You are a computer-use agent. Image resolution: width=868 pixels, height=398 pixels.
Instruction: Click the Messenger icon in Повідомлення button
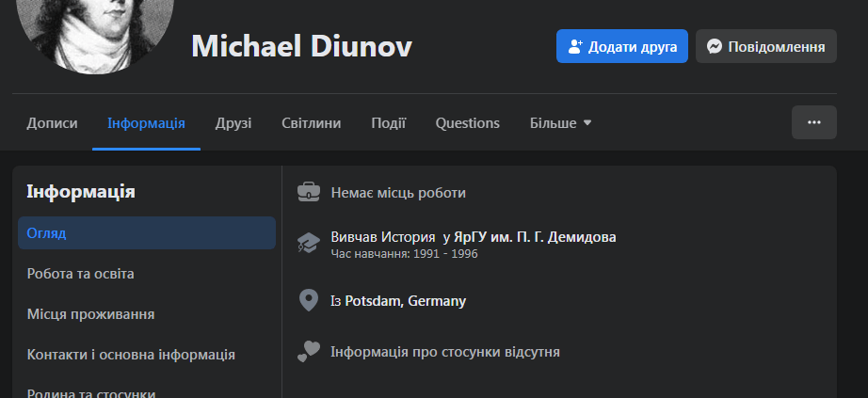pos(715,46)
